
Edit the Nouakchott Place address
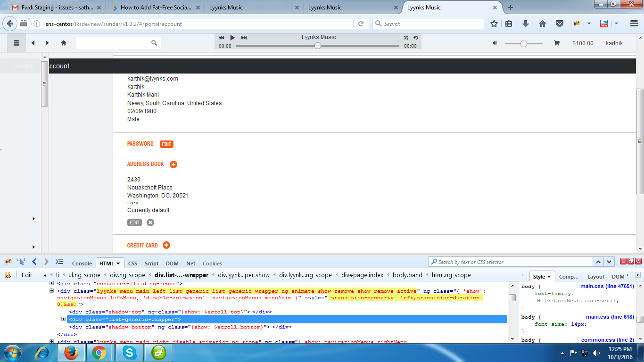click(x=134, y=222)
